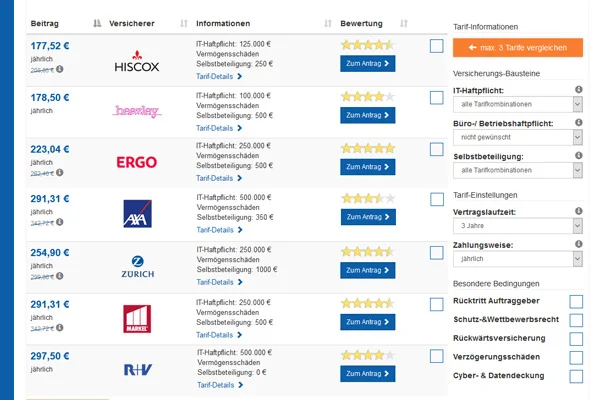Open IT-Haftpflicht tariff combination dropdown
Image resolution: width=600 pixels, height=400 pixels.
[x=518, y=104]
